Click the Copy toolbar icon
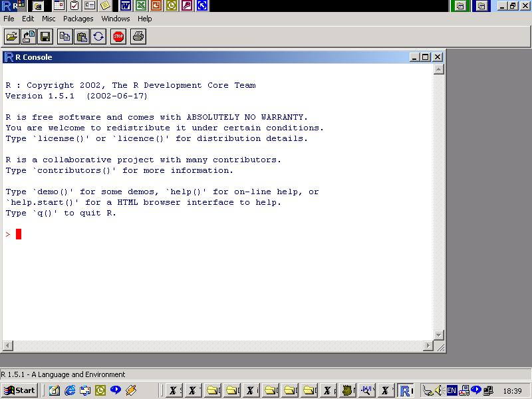 tap(65, 37)
